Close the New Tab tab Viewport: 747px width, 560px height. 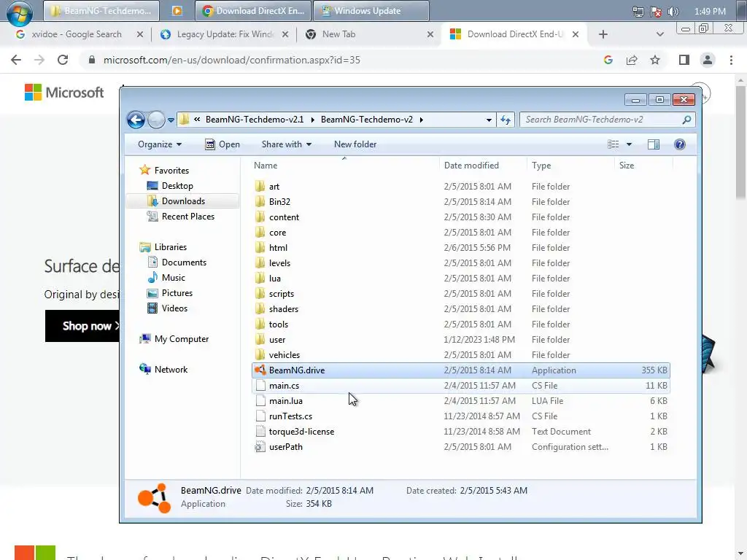coord(430,34)
